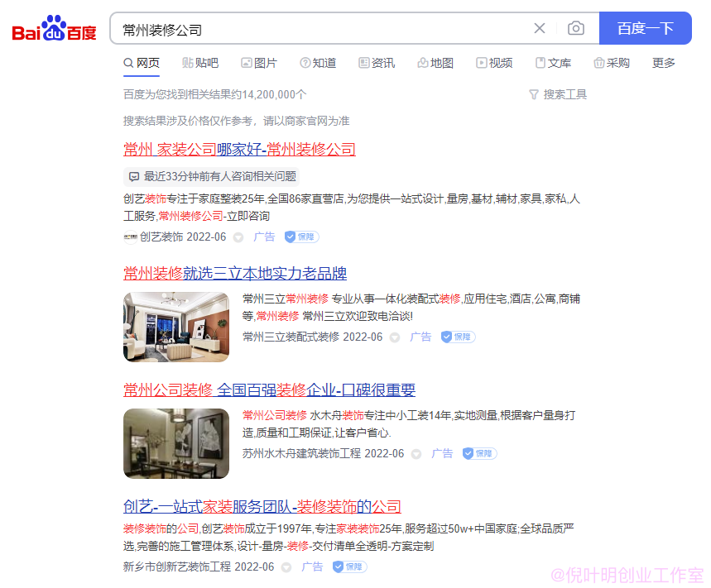Click 保障 badge of 新乡市创新艺 result

coord(349,566)
